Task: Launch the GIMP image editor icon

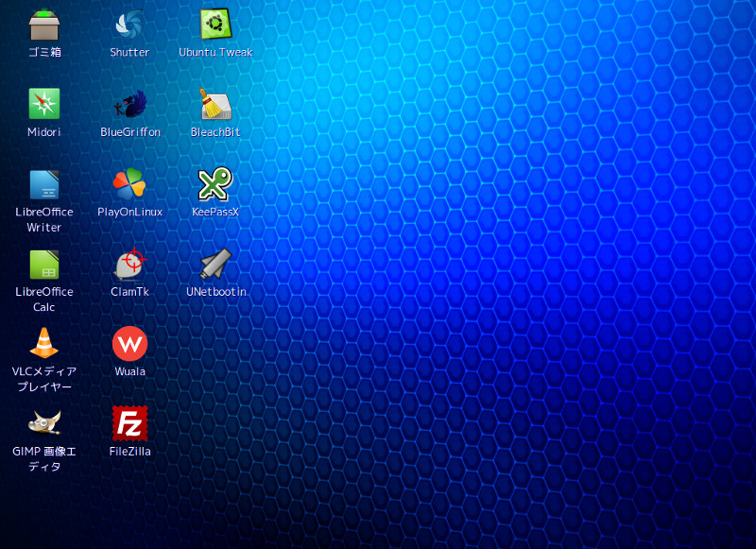Action: [43, 422]
